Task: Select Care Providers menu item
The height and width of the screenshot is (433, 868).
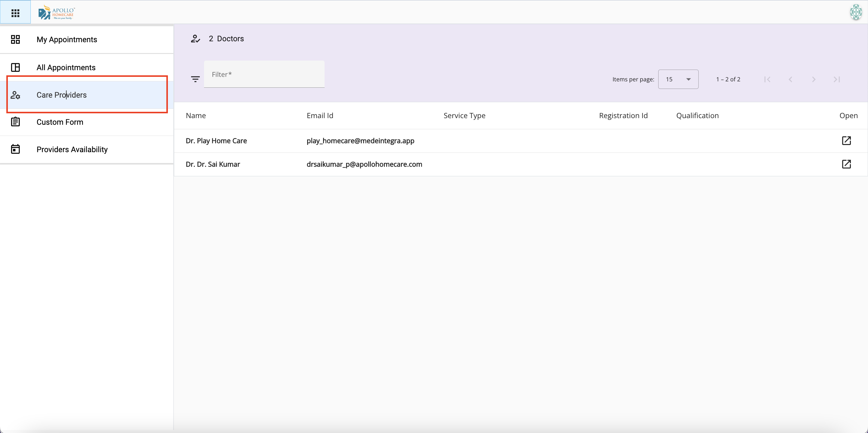Action: (x=62, y=95)
